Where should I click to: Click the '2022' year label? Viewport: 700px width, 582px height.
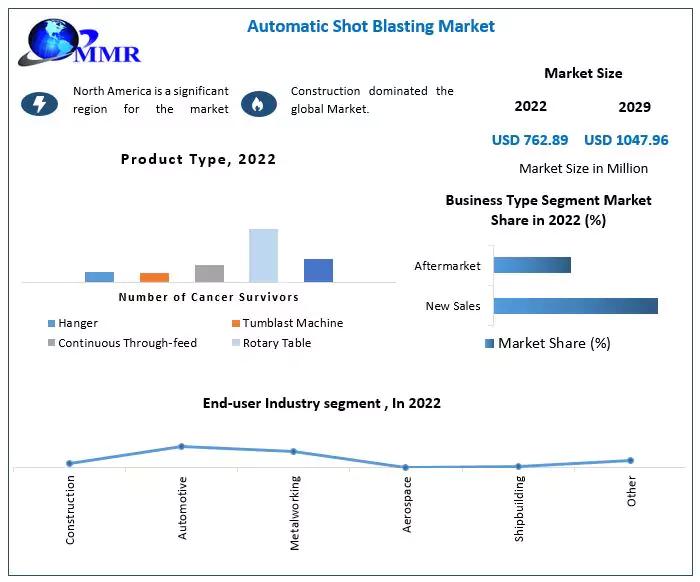point(530,106)
